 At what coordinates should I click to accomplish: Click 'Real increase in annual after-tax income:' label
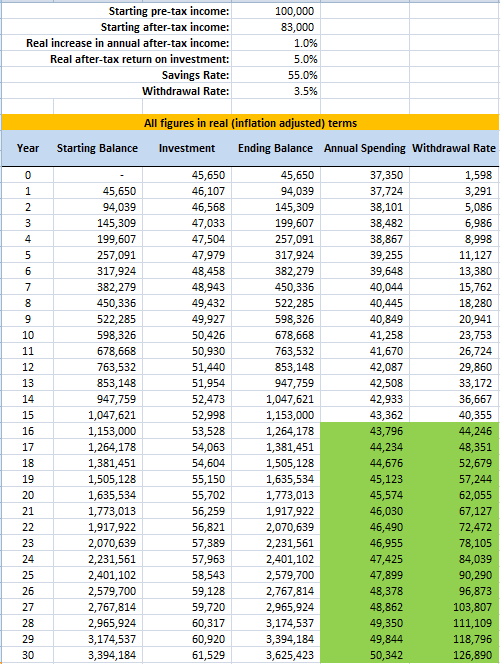(x=127, y=43)
